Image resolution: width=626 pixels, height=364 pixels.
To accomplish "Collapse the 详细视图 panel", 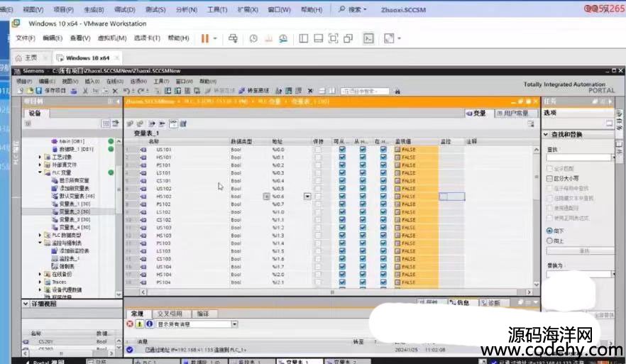I will tap(26, 304).
